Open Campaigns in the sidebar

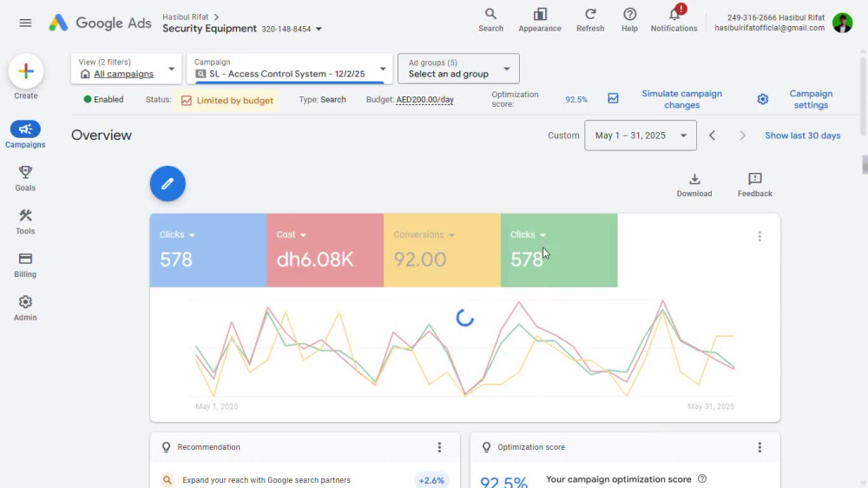pos(25,135)
